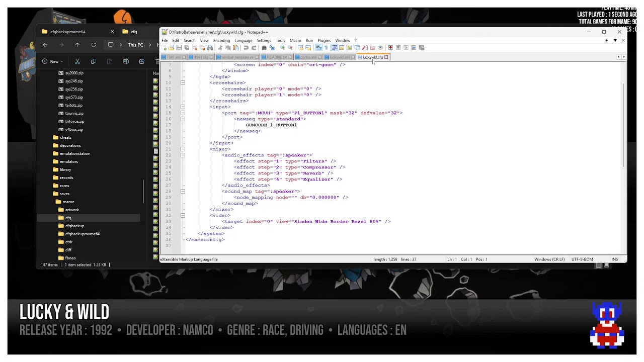644x362 pixels.
Task: Navigate up one folder in File Explorer
Action: coord(77,45)
